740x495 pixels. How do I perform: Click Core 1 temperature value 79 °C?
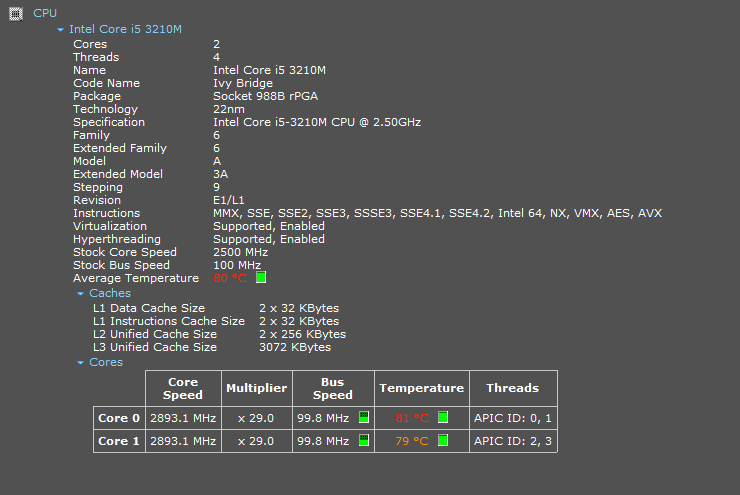pos(412,441)
